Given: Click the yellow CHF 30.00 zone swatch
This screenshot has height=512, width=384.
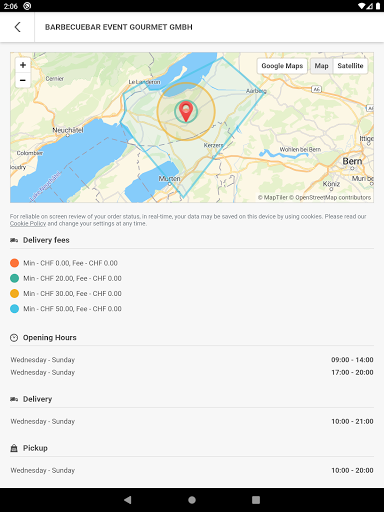Looking at the screenshot, I should (14, 294).
